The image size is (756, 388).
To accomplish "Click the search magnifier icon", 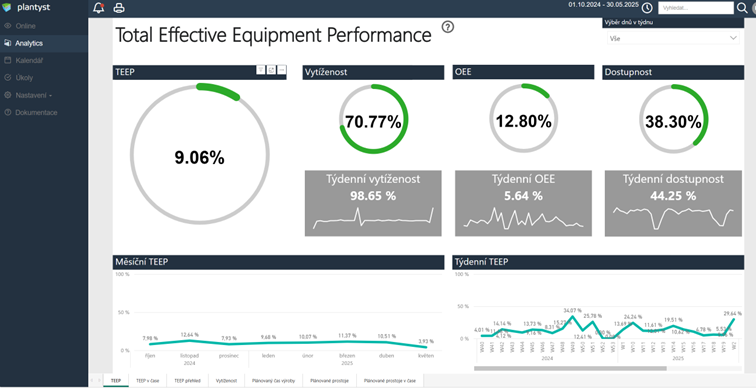I will point(742,8).
